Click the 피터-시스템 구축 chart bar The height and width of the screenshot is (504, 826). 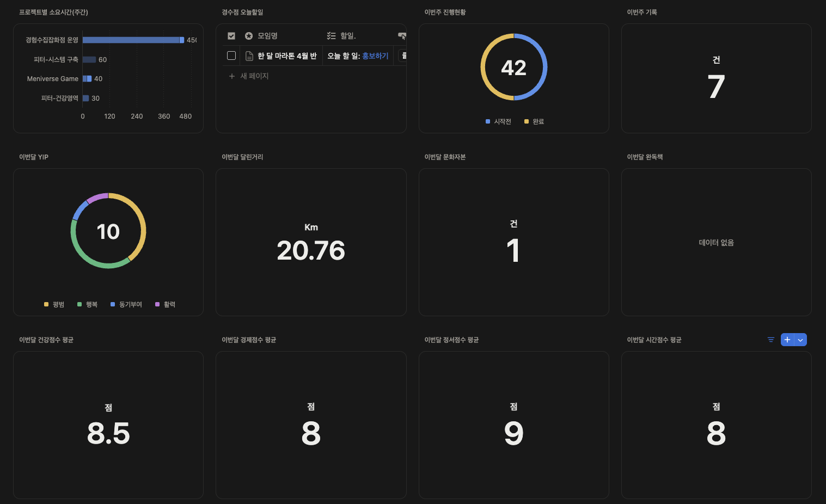click(89, 60)
